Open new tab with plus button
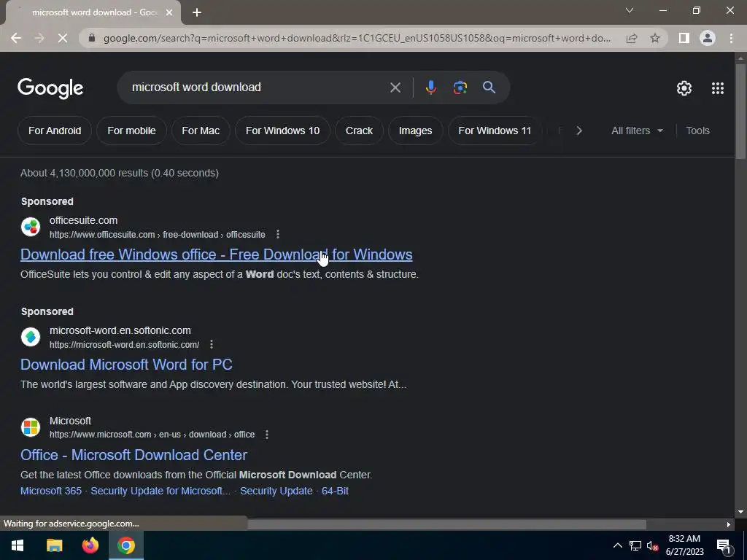Screen dimensions: 747x560 pyautogui.click(x=197, y=13)
